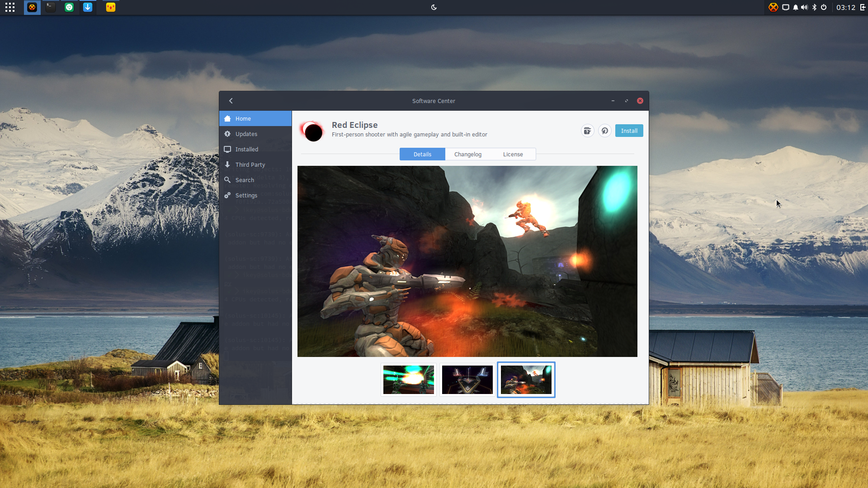This screenshot has height=488, width=868.
Task: Restore the Software Center window size
Action: [627, 101]
